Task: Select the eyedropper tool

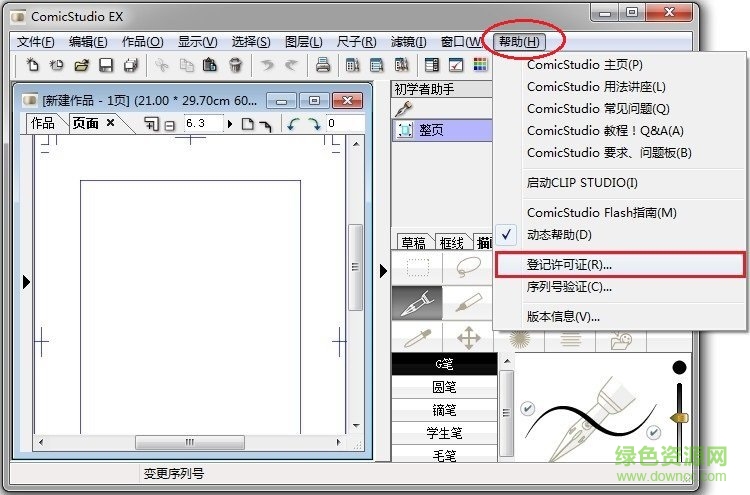Action: (x=418, y=338)
